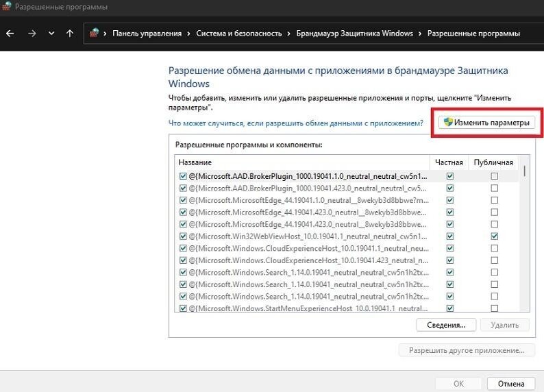Click the firewall icon in address bar
This screenshot has width=544, height=392.
94,33
